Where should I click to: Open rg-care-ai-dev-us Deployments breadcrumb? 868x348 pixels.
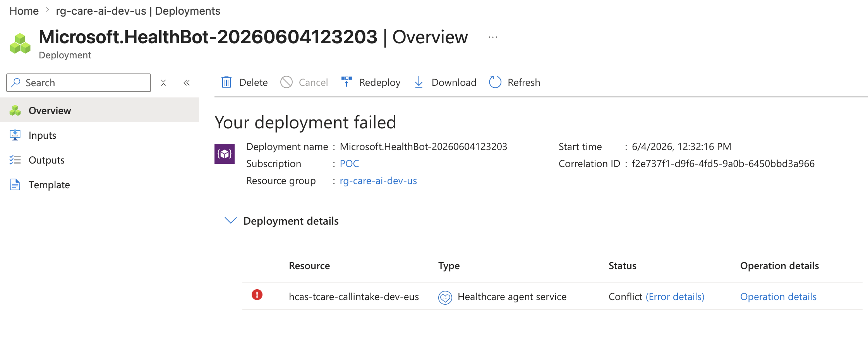(138, 11)
